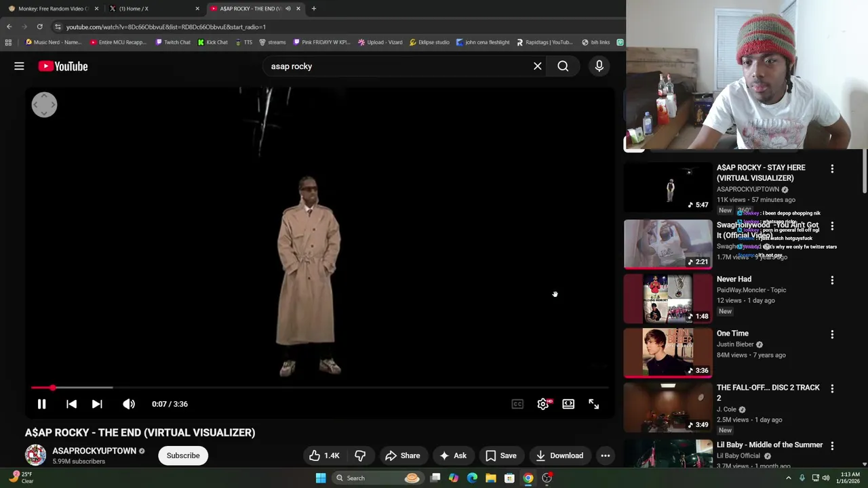The height and width of the screenshot is (488, 868).
Task: Open the Twitch Chat bookmark
Action: coord(173,42)
